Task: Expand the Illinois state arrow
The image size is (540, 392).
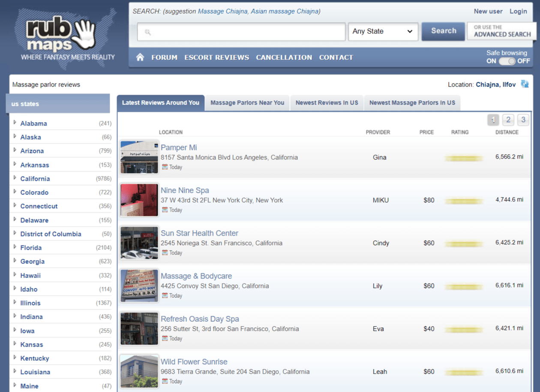Action: click(x=15, y=302)
